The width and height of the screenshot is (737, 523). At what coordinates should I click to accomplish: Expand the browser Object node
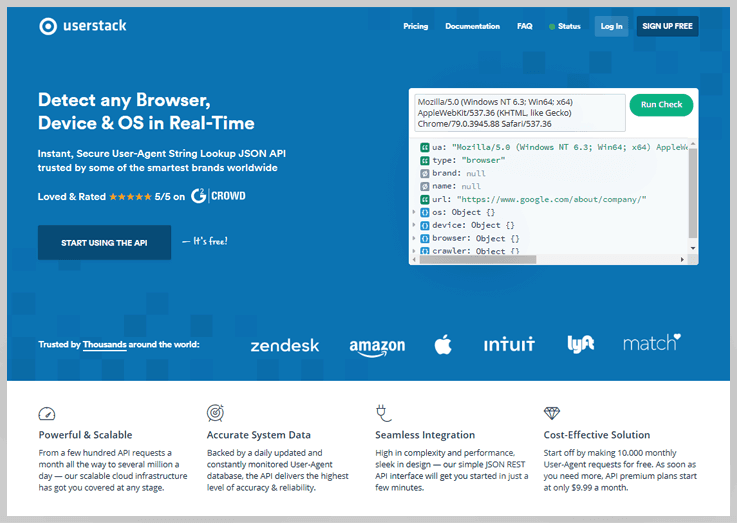click(414, 238)
